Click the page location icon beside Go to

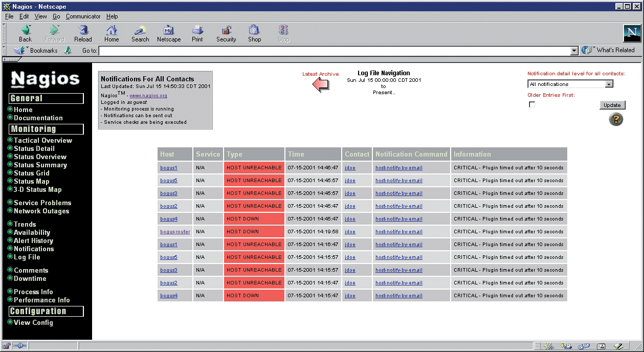[x=68, y=51]
